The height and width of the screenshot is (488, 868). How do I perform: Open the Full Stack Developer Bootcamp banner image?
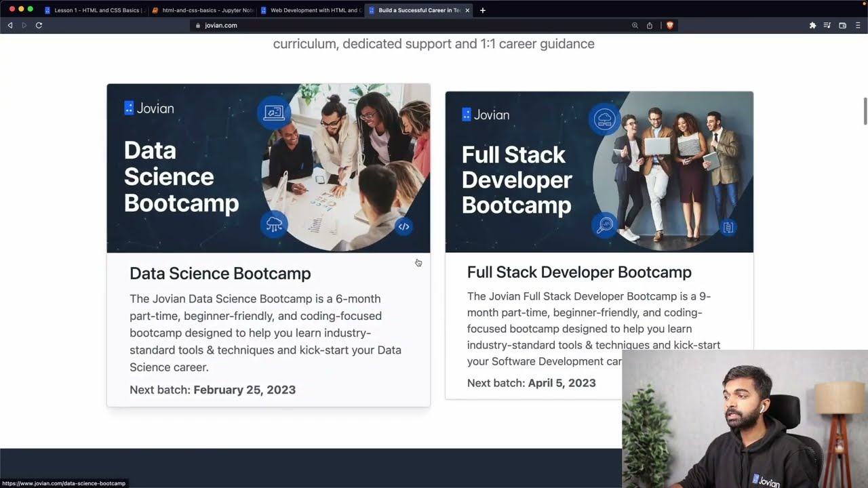pos(599,172)
